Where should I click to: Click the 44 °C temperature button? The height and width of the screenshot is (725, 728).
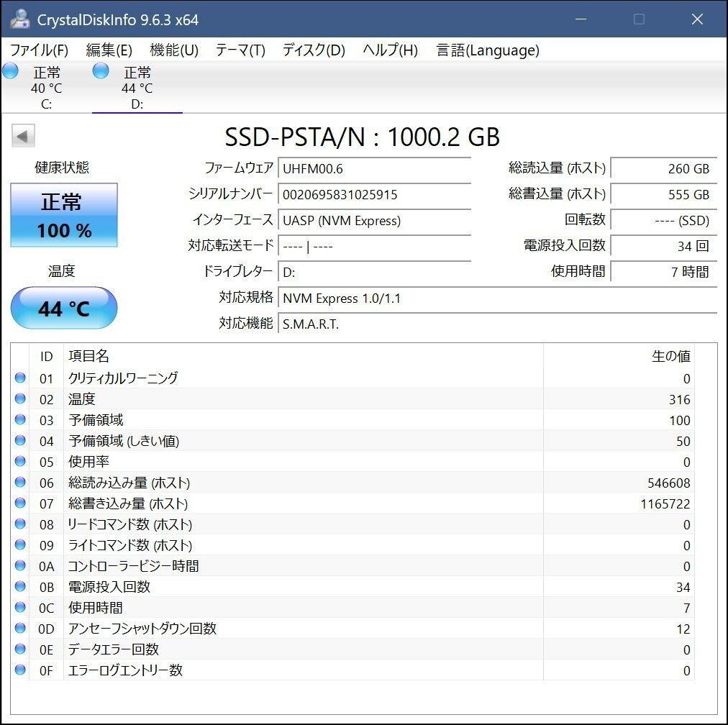[64, 308]
